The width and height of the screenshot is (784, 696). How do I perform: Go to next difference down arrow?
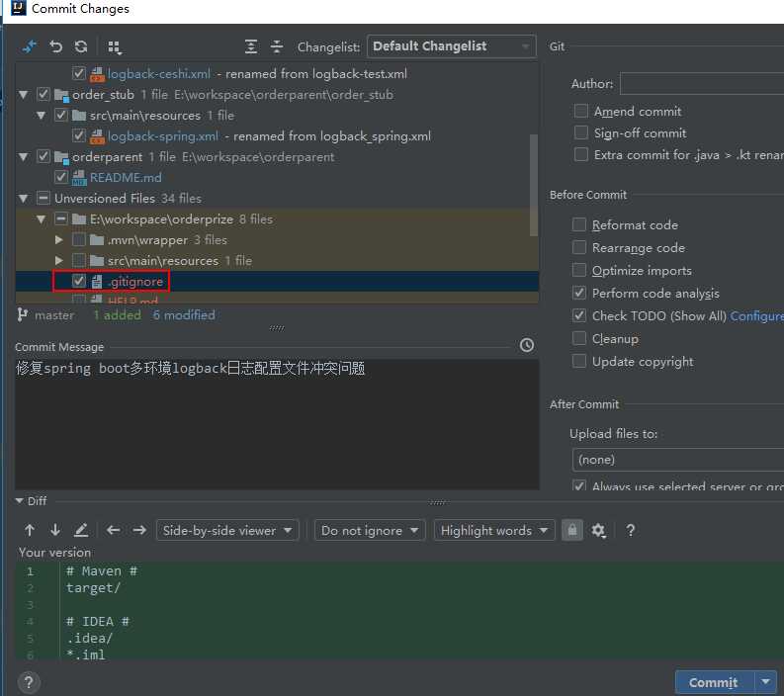[x=55, y=530]
